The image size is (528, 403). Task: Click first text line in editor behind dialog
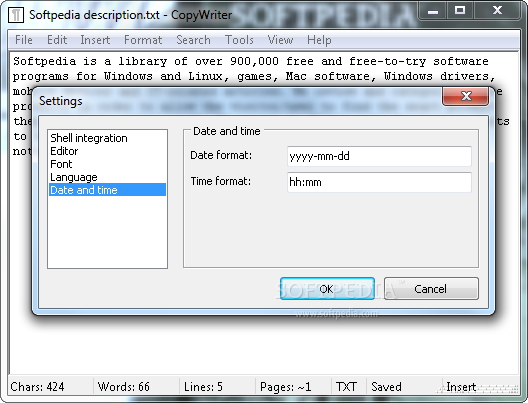[251, 61]
